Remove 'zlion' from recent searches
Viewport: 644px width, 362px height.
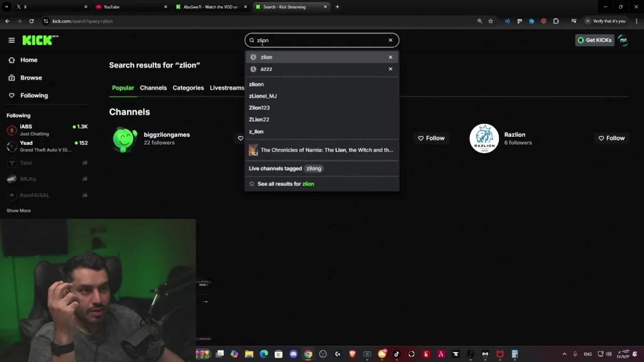pos(390,57)
